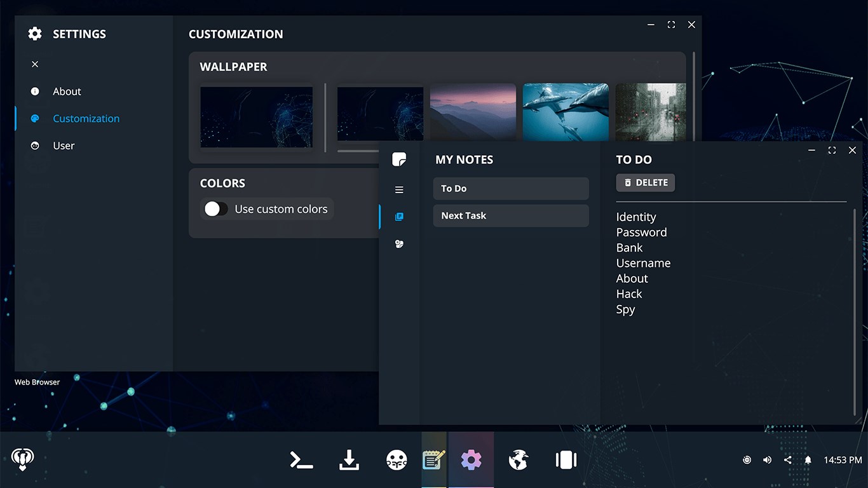This screenshot has width=868, height=488.
Task: Close the Settings window
Action: coord(691,25)
